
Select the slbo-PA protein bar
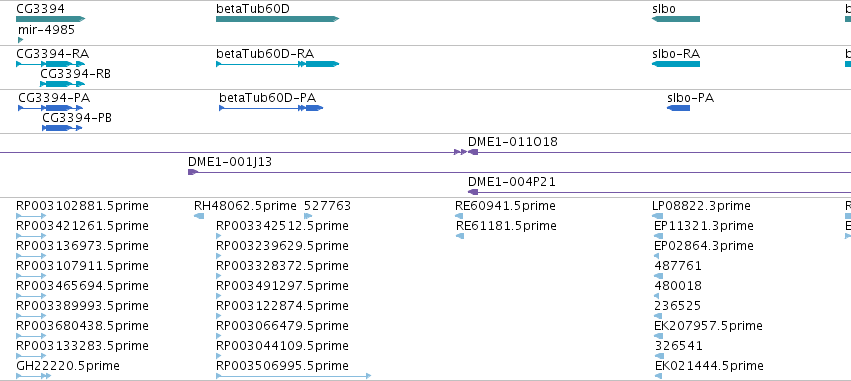pos(678,108)
